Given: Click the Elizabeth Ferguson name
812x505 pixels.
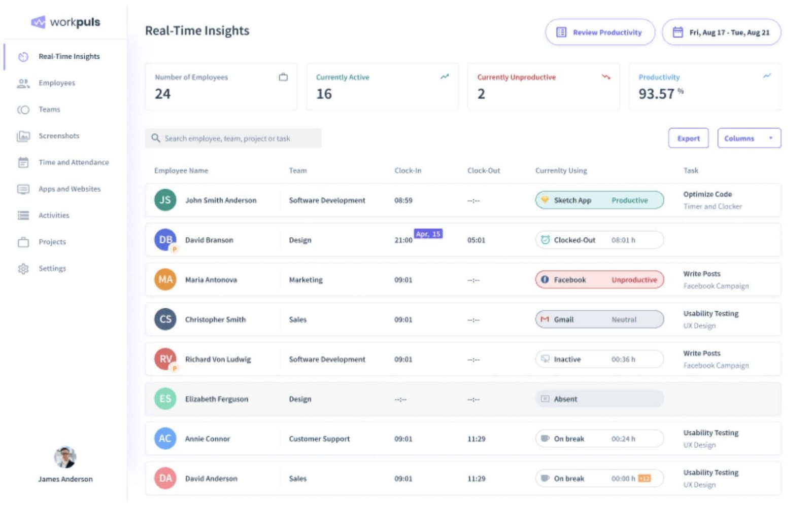Looking at the screenshot, I should pyautogui.click(x=217, y=399).
